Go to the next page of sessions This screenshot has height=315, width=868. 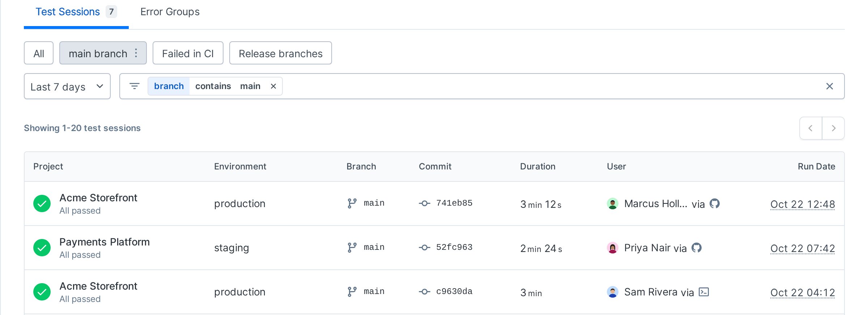tap(833, 128)
